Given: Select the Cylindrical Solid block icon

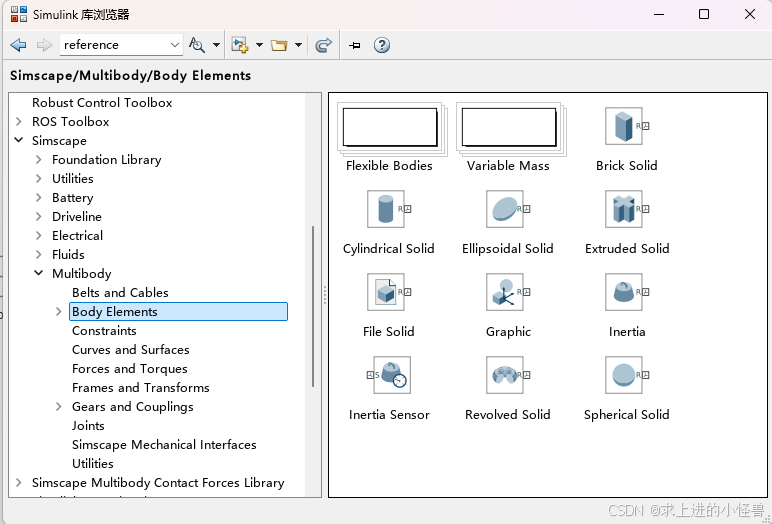Looking at the screenshot, I should 388,209.
